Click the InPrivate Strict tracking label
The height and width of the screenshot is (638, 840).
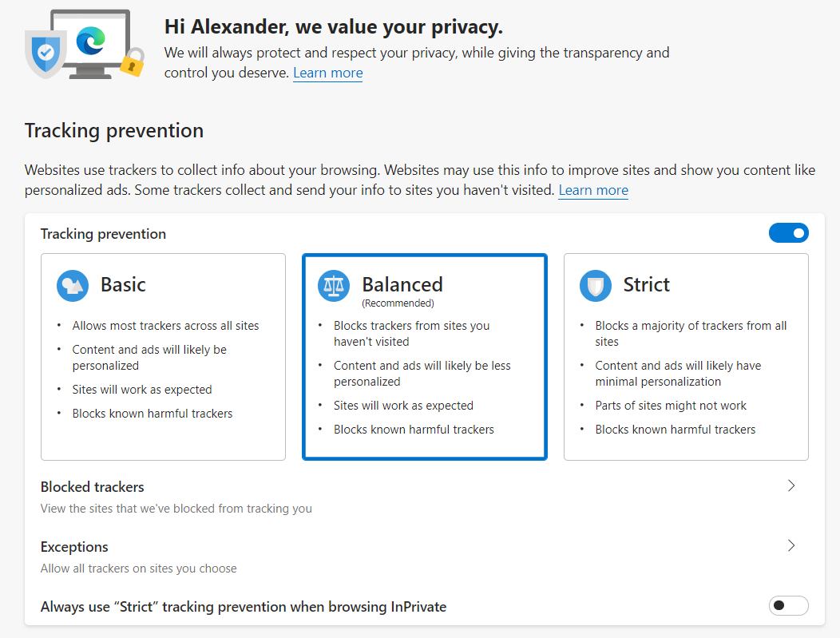click(244, 606)
